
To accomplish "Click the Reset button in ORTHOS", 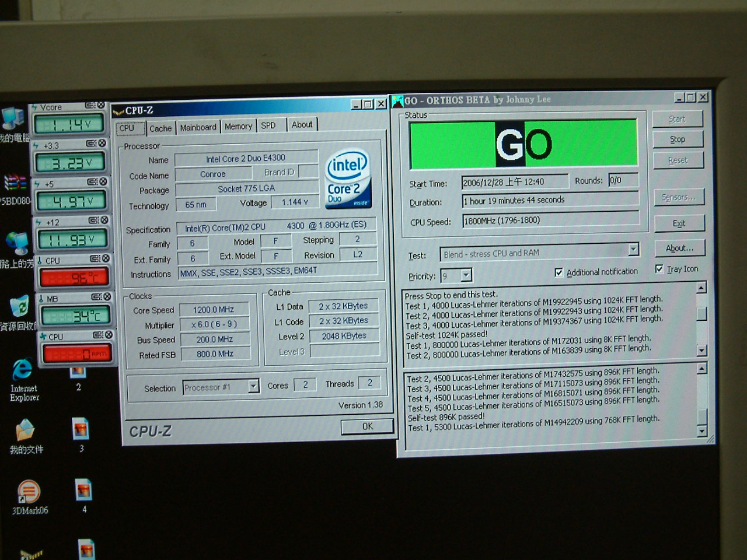I will pyautogui.click(x=678, y=160).
